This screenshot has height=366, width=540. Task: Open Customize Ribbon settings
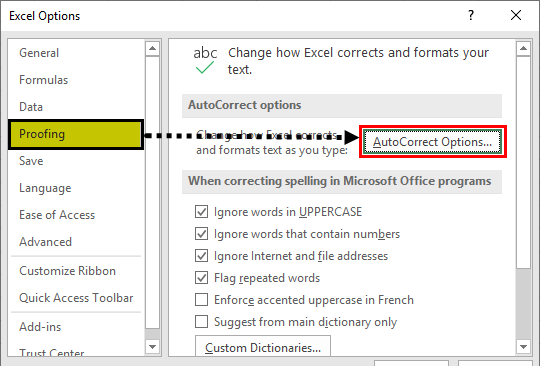click(68, 271)
